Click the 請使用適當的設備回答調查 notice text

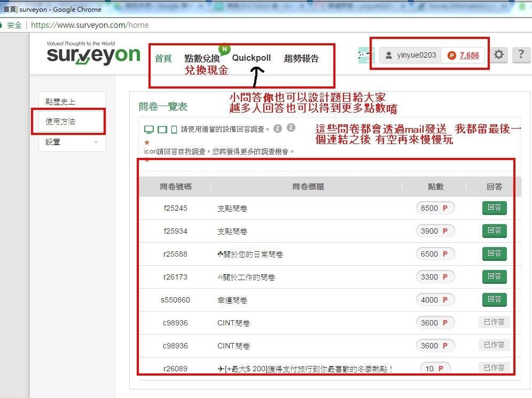coord(225,129)
